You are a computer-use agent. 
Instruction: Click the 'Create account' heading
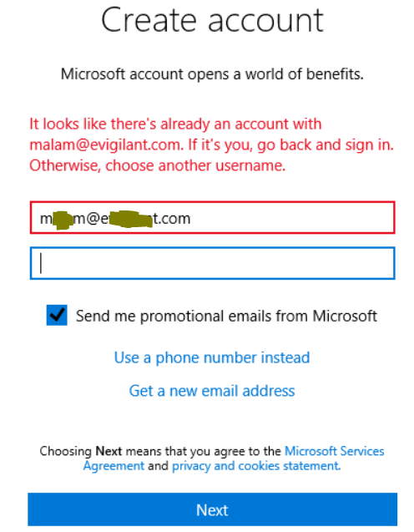212,20
